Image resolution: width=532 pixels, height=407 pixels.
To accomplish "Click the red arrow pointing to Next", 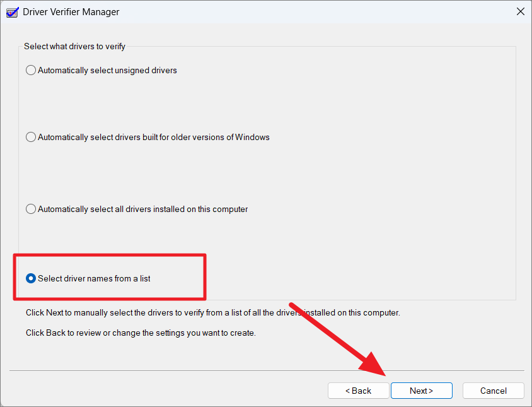I will [x=338, y=339].
